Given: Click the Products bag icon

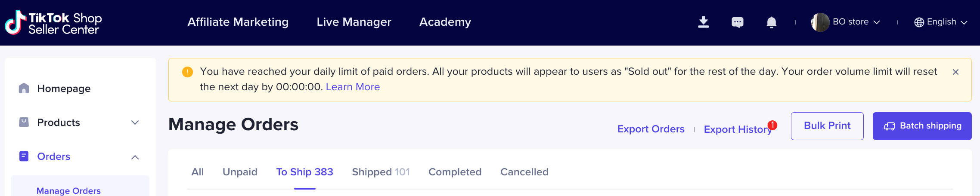Looking at the screenshot, I should [24, 122].
